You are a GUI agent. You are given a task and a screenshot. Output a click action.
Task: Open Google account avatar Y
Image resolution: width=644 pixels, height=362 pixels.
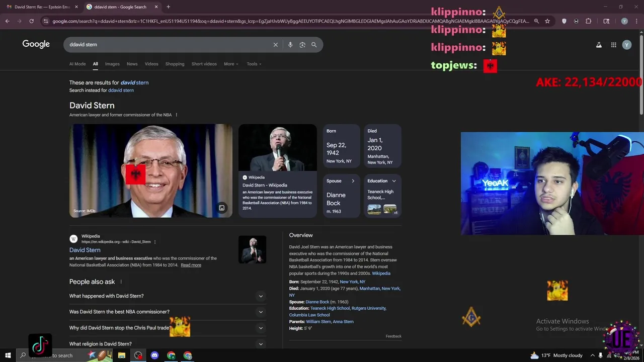click(x=626, y=45)
